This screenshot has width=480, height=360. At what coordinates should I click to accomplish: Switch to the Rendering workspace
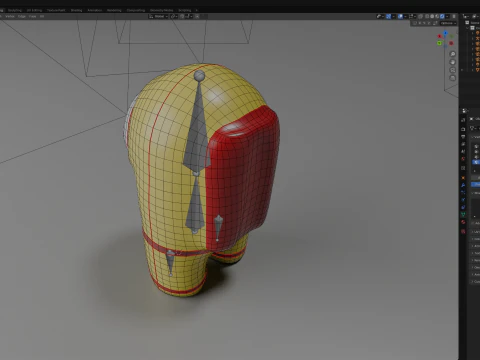[114, 10]
